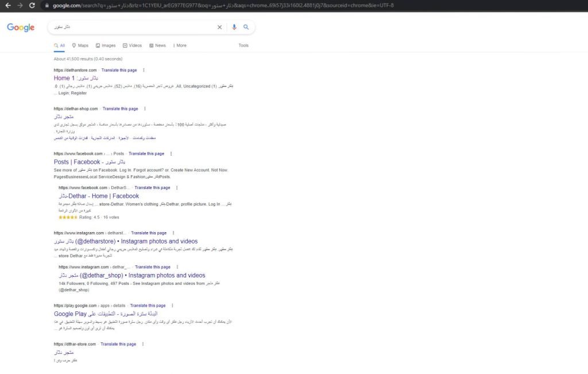Click the browser address bar URL
588x374 pixels.
point(223,6)
